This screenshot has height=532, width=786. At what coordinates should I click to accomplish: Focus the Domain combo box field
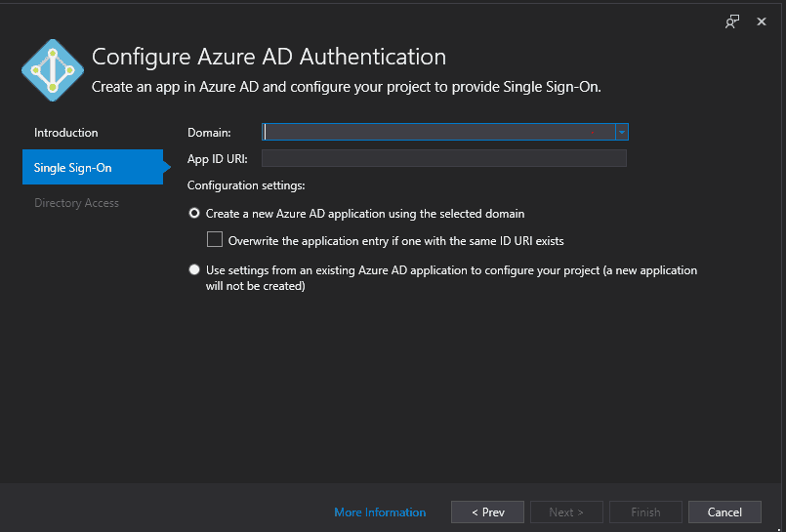click(x=438, y=132)
